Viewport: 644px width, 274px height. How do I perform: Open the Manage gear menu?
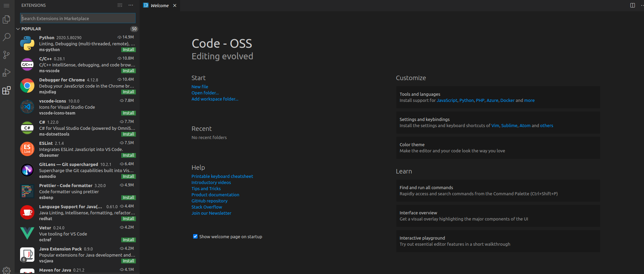coord(6,270)
